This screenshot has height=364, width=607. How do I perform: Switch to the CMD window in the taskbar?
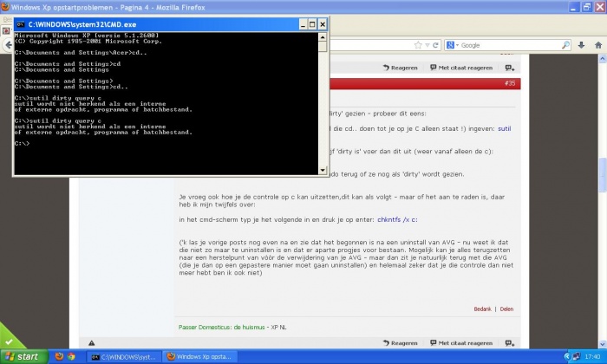(x=124, y=357)
